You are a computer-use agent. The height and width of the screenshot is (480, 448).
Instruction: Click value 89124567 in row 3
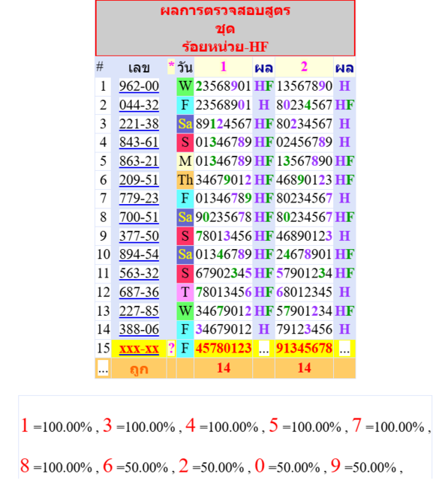click(224, 124)
